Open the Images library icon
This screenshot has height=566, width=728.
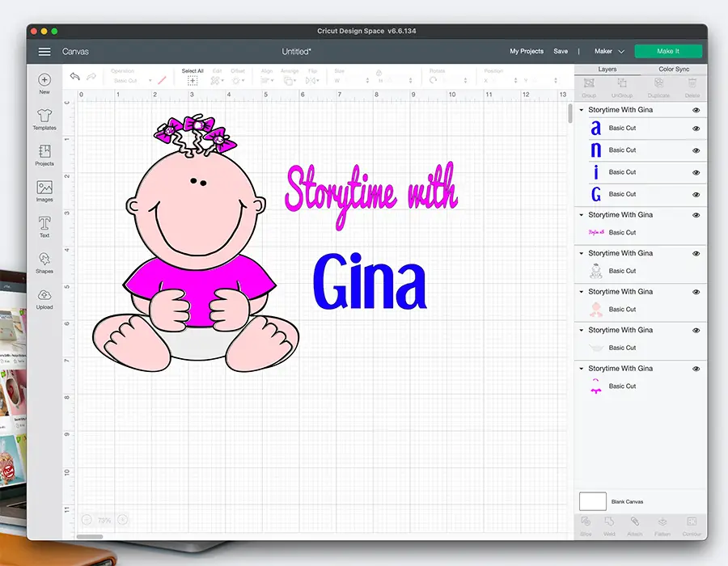click(x=44, y=188)
